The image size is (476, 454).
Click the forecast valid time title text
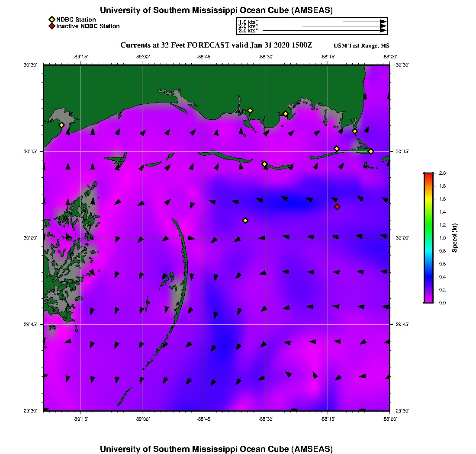(216, 45)
